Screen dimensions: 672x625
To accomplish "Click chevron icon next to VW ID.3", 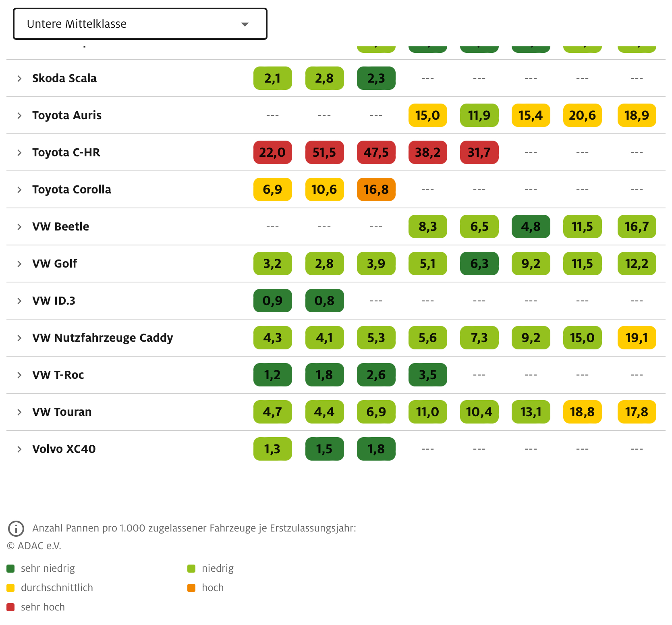I will click(x=19, y=301).
